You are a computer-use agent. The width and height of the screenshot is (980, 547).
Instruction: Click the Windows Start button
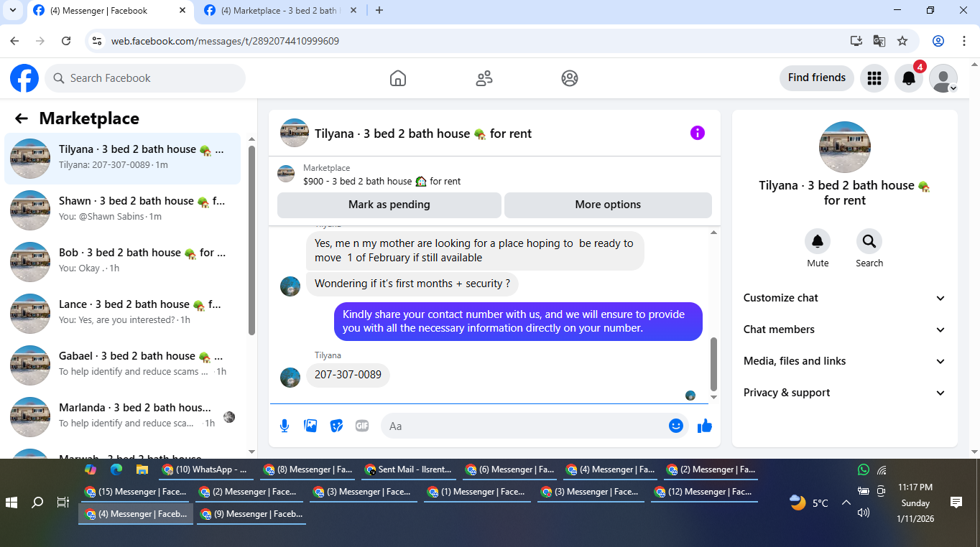[x=11, y=502]
